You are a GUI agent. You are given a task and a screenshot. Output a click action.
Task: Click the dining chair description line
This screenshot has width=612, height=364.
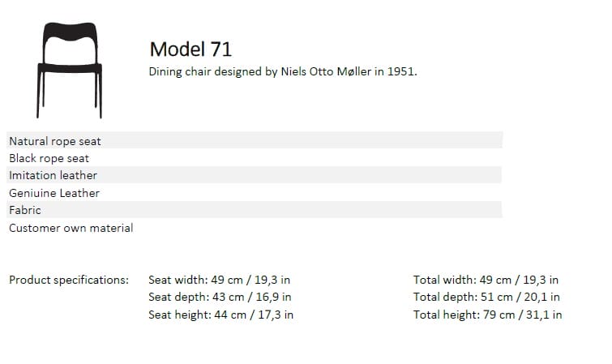pos(282,71)
